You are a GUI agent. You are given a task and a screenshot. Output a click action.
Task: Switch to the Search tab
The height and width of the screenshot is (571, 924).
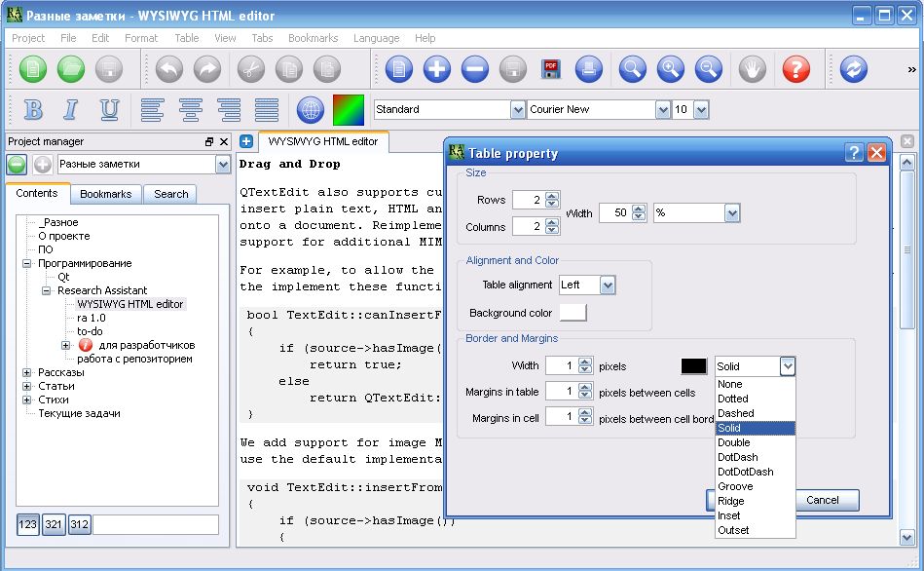tap(171, 194)
